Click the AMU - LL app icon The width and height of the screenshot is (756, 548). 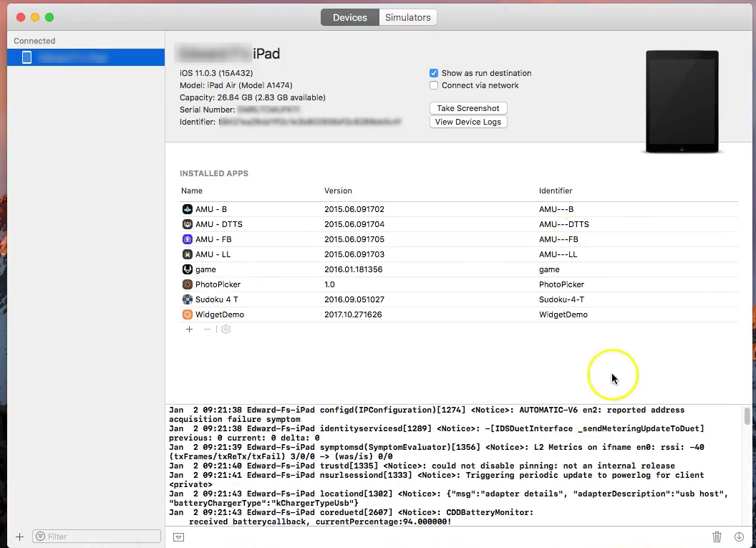[x=188, y=254]
